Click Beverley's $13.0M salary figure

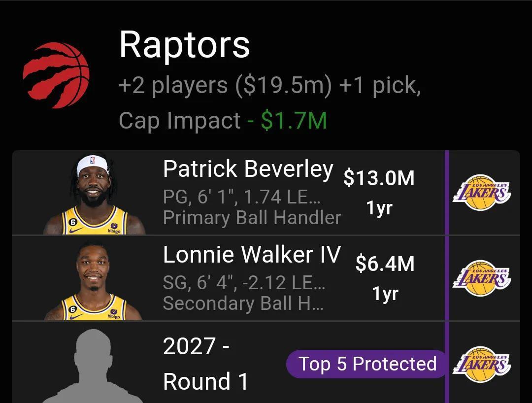tap(379, 178)
